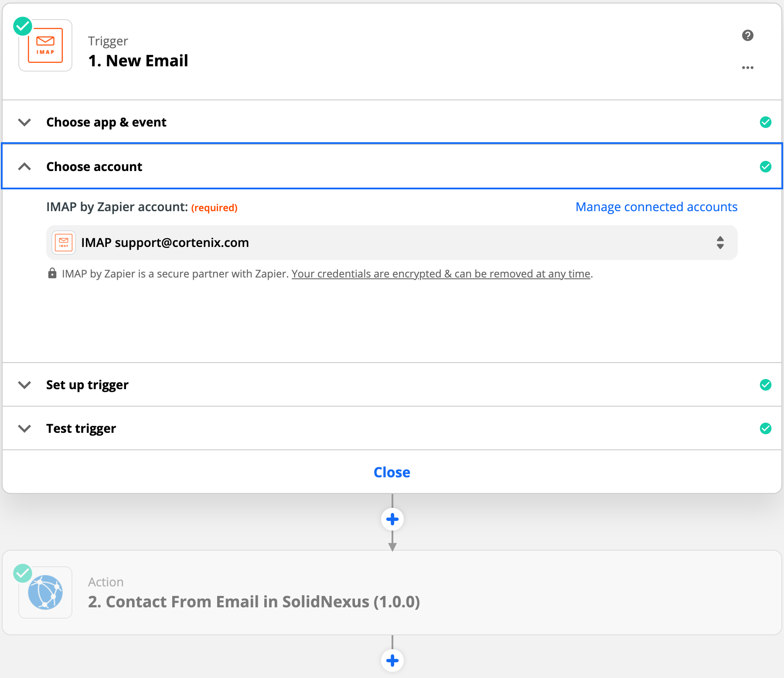Open the Contact From Email in SolidNexus action
784x678 pixels.
point(392,592)
